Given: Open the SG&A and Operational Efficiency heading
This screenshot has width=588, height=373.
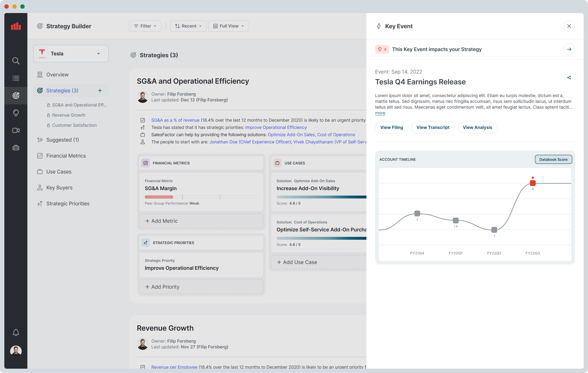Looking at the screenshot, I should click(193, 81).
